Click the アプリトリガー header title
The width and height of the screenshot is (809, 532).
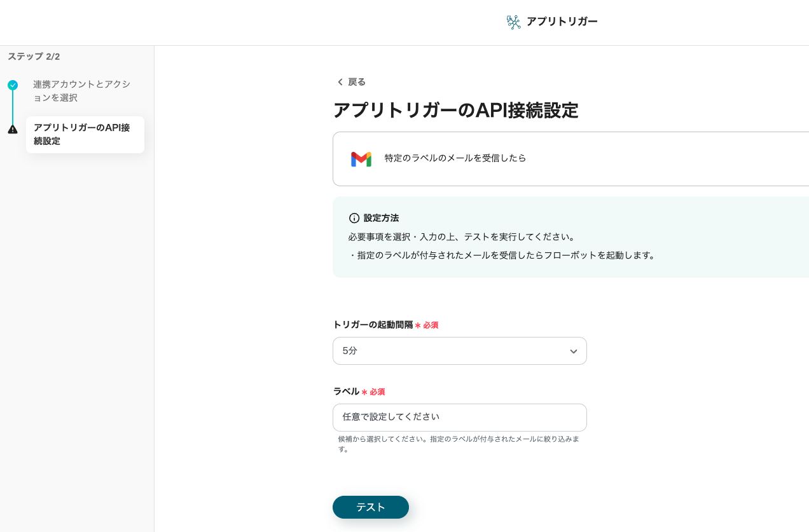click(x=562, y=22)
